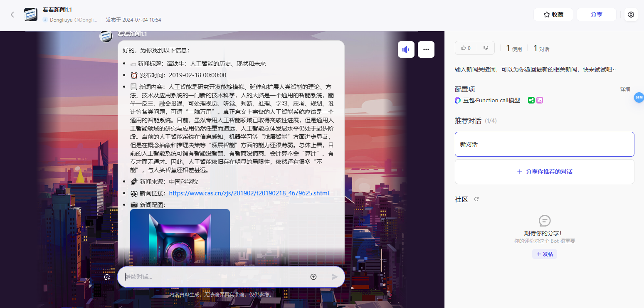The height and width of the screenshot is (308, 644).
Task: Click the send arrow icon
Action: tap(334, 277)
